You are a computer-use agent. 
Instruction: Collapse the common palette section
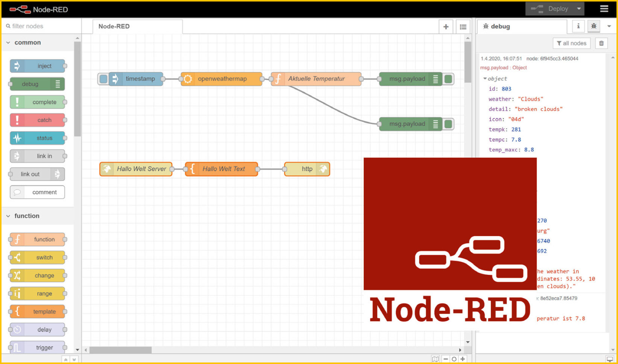(8, 42)
